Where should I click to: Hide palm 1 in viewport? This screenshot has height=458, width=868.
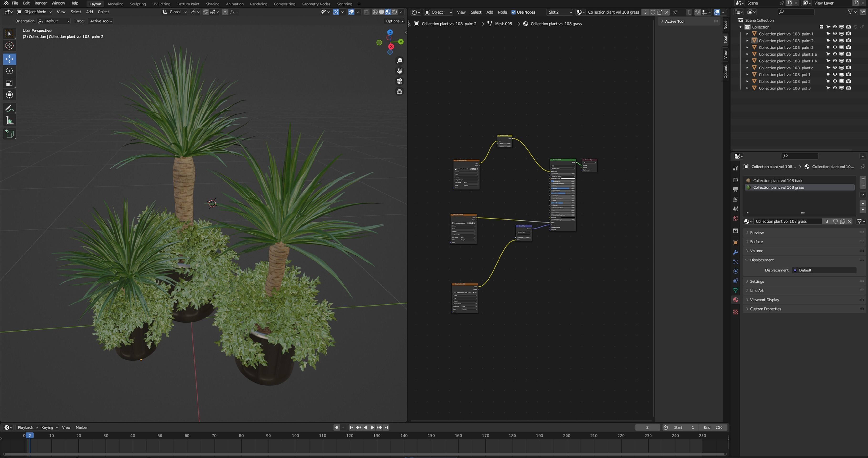pyautogui.click(x=835, y=34)
